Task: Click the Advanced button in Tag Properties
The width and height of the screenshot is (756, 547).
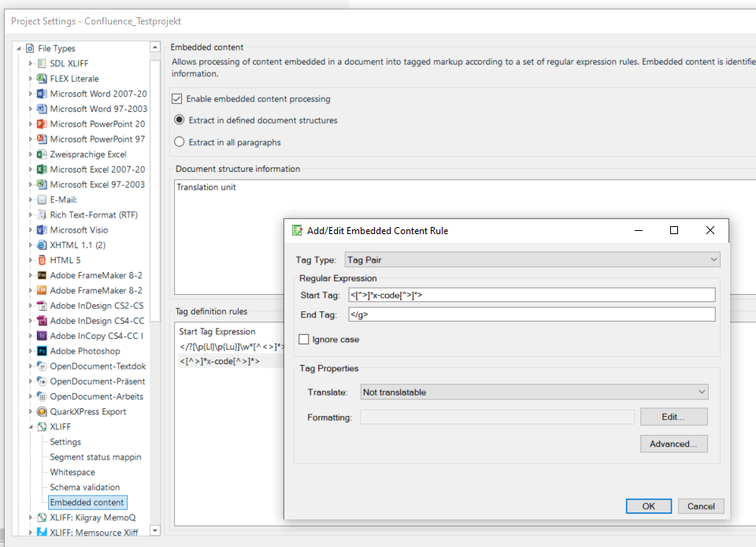Action: 673,444
